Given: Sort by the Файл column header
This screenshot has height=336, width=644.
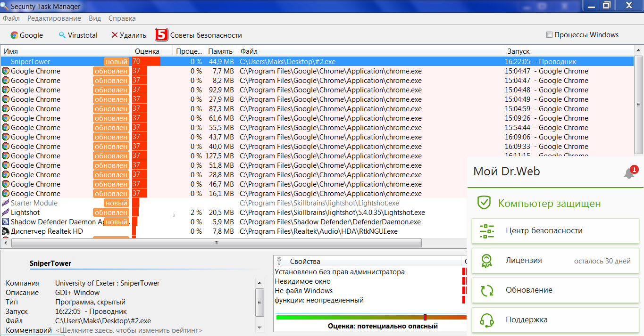Looking at the screenshot, I should (370, 51).
